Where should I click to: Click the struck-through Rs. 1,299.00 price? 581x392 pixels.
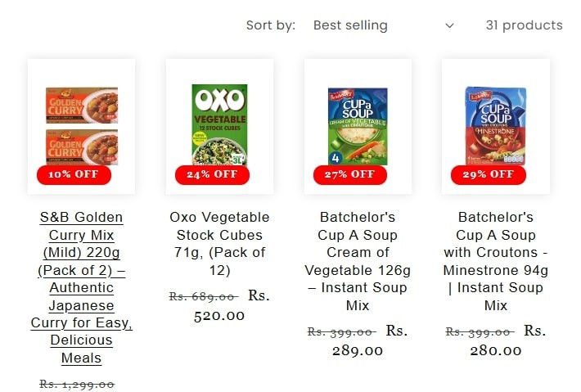pyautogui.click(x=77, y=384)
